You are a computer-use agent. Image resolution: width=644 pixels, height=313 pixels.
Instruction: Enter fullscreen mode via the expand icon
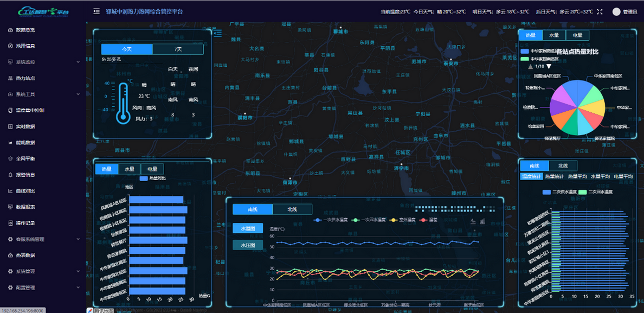click(600, 11)
